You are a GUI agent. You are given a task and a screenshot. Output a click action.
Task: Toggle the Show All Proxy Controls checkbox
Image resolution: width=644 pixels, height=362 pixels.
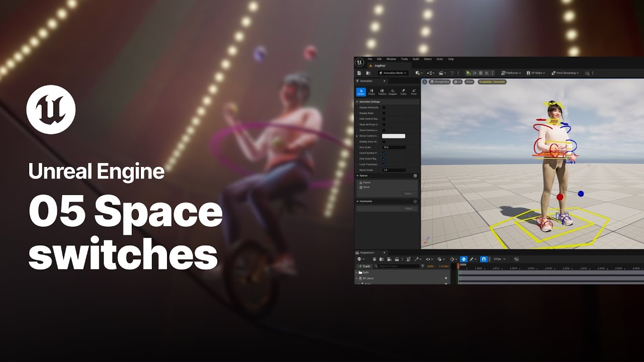coord(384,124)
